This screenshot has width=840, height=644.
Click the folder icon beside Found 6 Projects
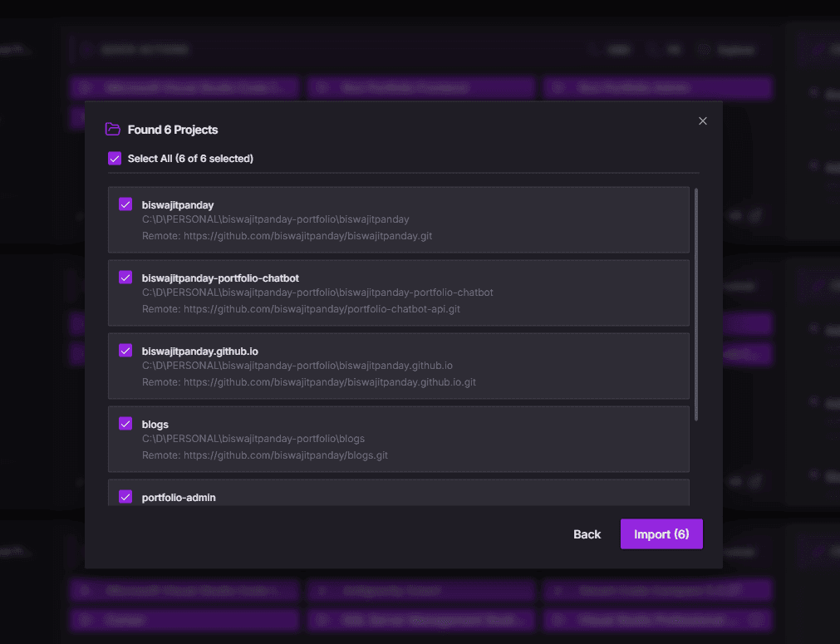point(112,129)
